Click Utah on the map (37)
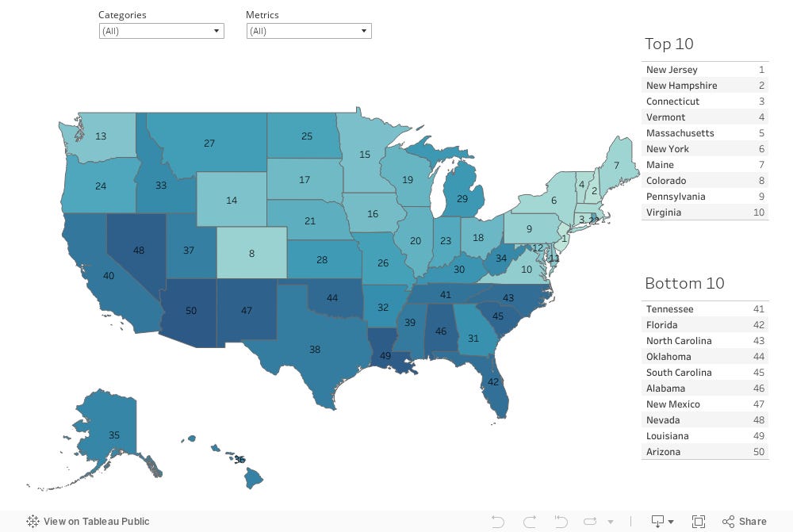 pos(189,251)
